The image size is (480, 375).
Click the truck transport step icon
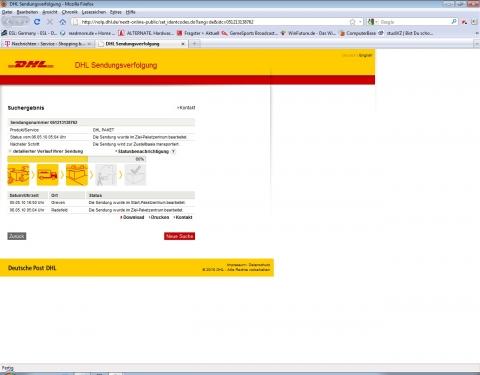(47, 174)
